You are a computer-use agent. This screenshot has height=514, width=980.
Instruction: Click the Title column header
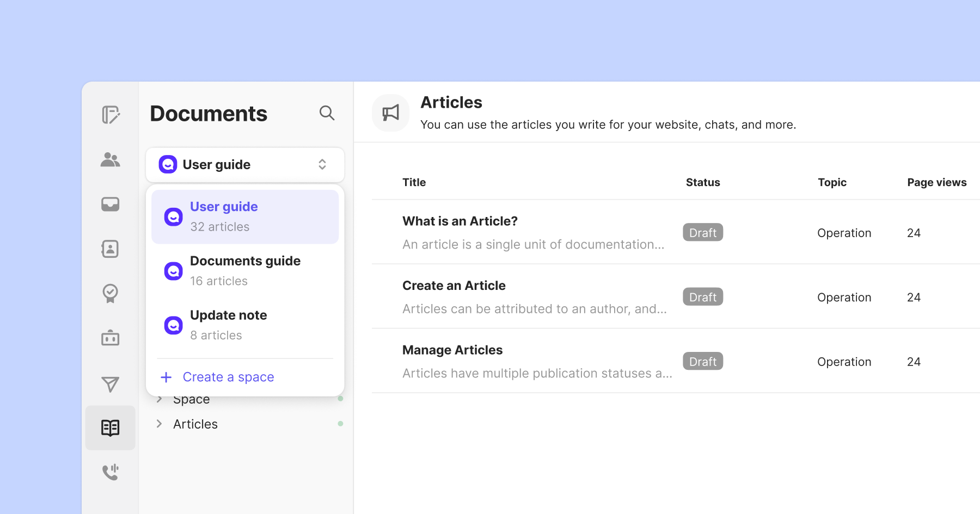414,182
